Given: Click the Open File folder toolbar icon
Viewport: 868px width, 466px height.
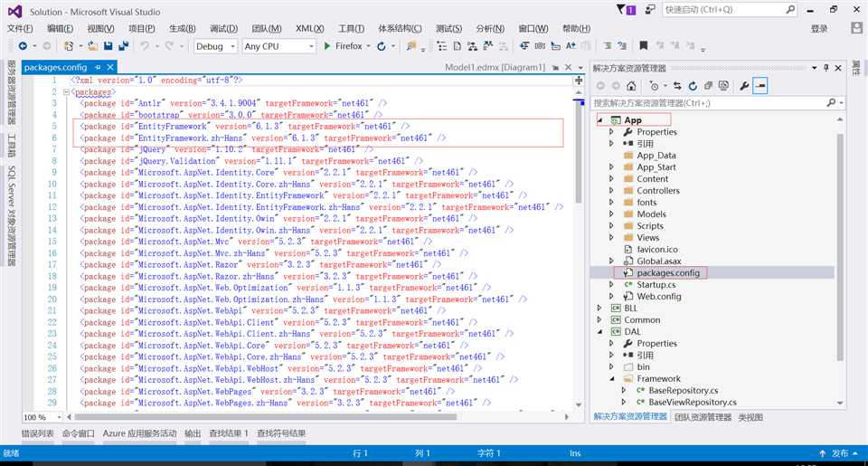Looking at the screenshot, I should coord(93,46).
